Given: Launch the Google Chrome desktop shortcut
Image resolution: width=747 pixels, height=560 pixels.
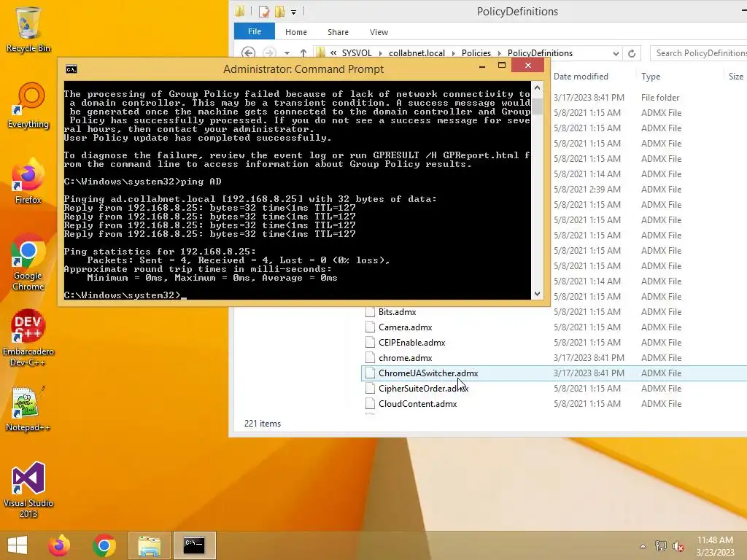Looking at the screenshot, I should 28,262.
